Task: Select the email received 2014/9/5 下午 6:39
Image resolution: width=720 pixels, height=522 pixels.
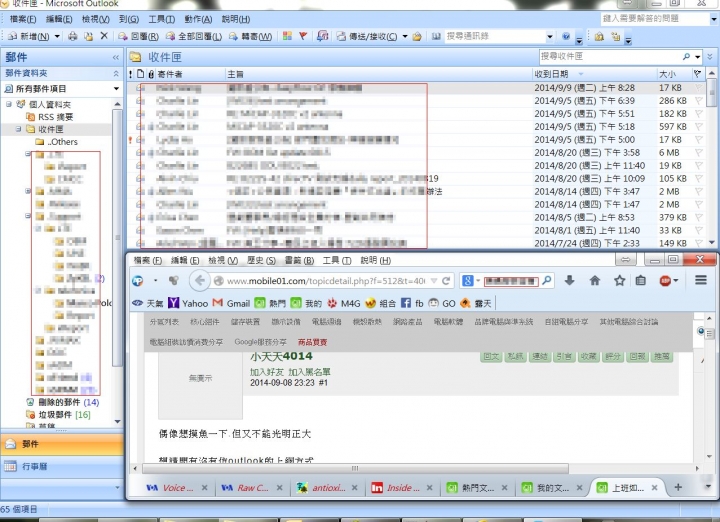Action: tap(416, 101)
